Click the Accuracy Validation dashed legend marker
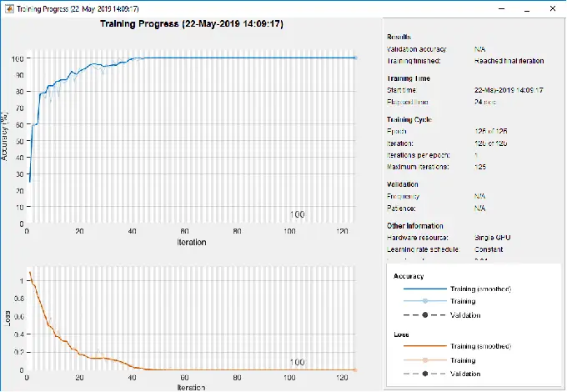This screenshot has width=567, height=392. coord(424,315)
